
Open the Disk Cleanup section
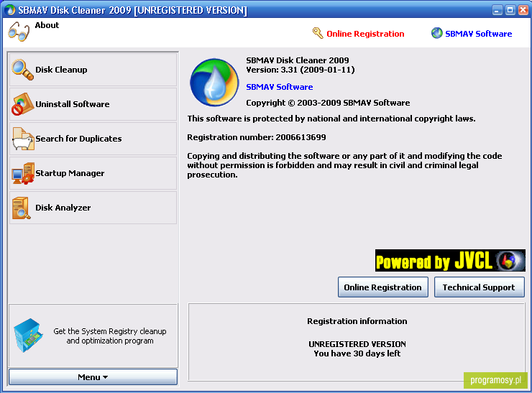coord(93,70)
